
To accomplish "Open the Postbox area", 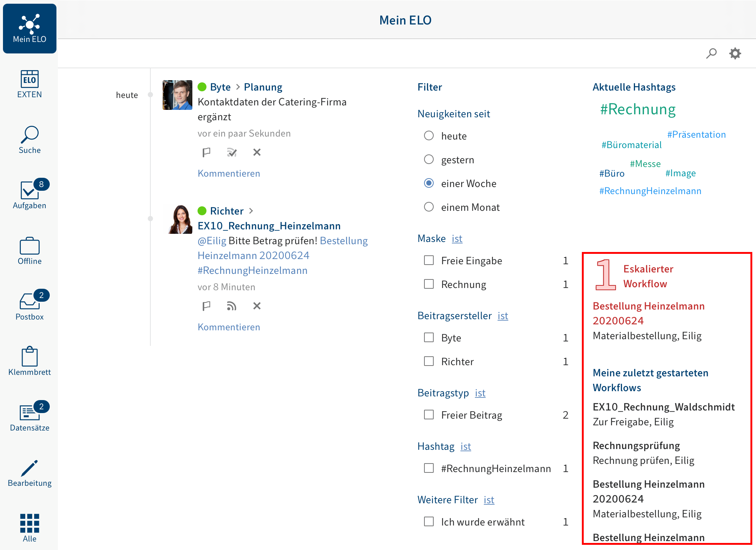I will point(30,305).
